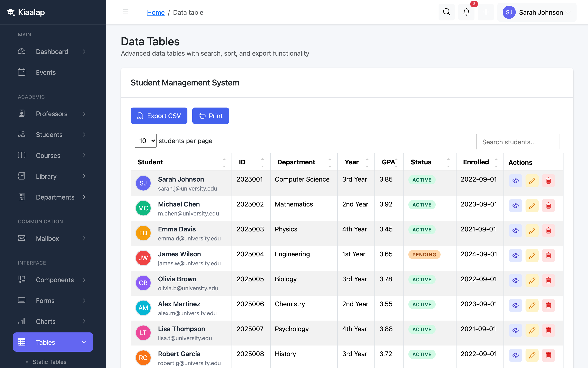
Task: Sort the table by GPA column
Action: pos(389,162)
